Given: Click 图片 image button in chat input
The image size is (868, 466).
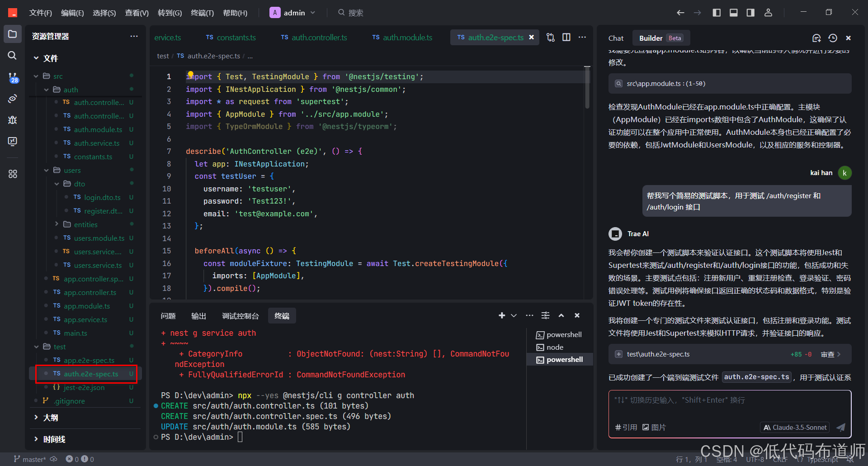Looking at the screenshot, I should 654,427.
